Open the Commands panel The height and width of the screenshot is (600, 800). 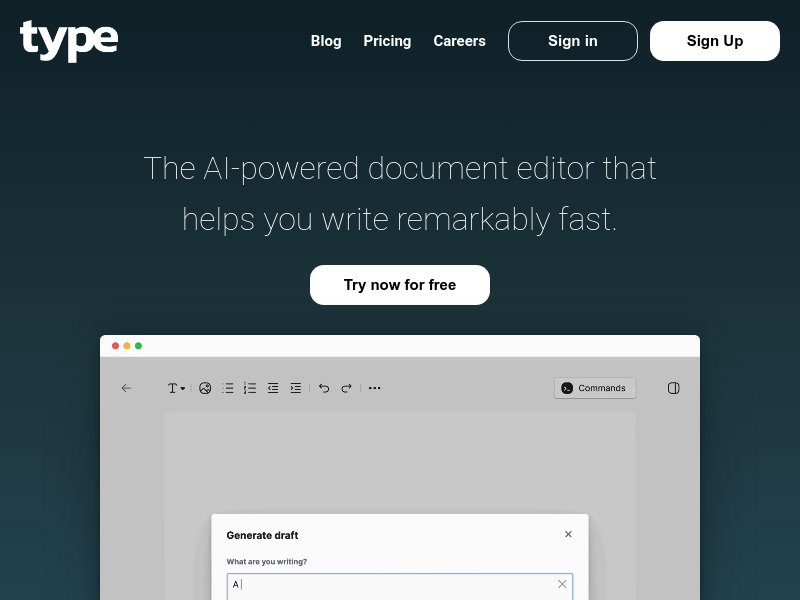click(595, 388)
